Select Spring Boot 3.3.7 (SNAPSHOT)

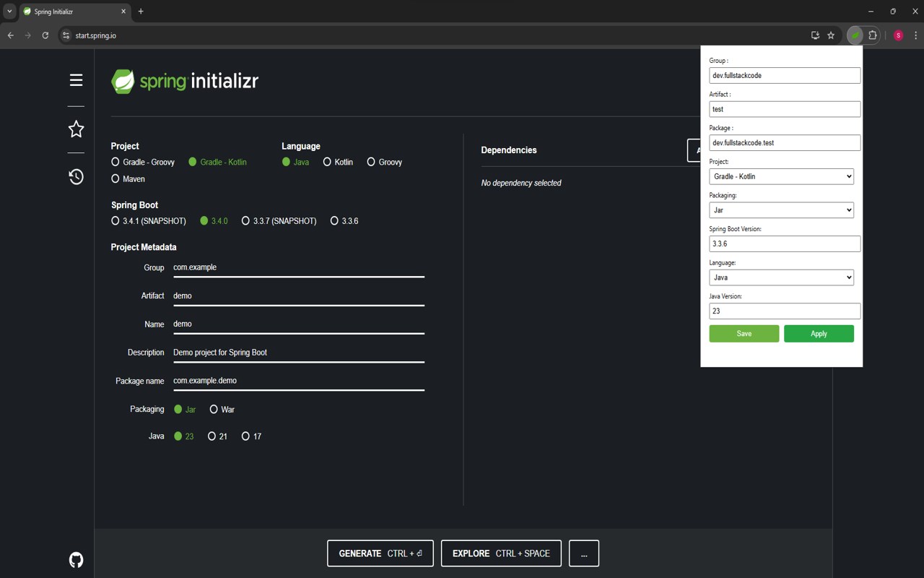(x=279, y=221)
